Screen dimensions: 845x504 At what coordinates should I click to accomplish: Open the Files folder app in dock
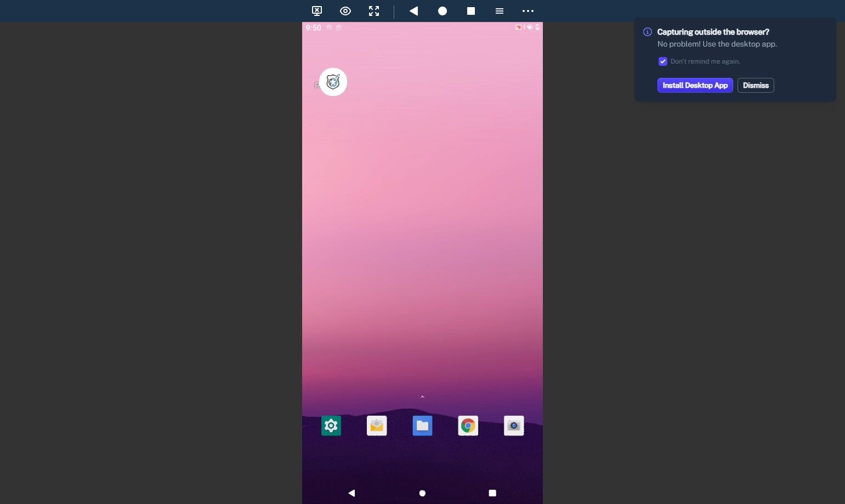(x=422, y=426)
